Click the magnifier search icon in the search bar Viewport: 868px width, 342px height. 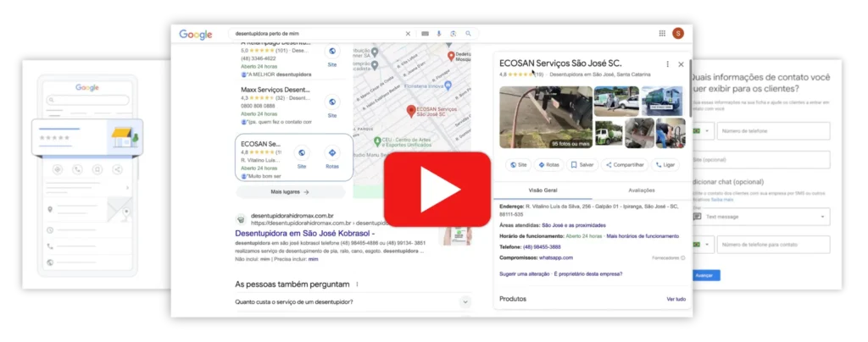pyautogui.click(x=468, y=34)
